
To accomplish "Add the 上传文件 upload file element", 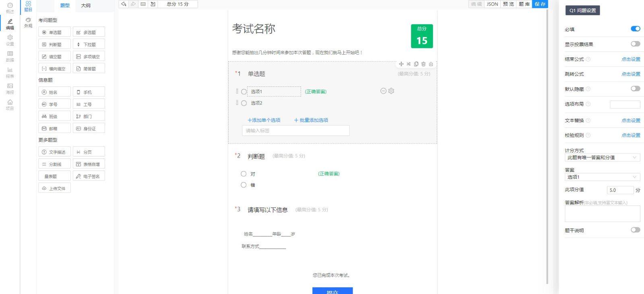I will tap(54, 188).
